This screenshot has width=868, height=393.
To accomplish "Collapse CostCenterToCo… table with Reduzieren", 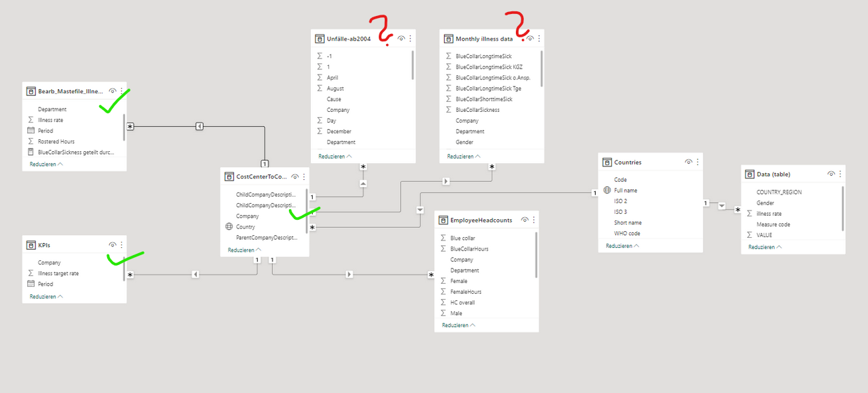I will tap(244, 250).
